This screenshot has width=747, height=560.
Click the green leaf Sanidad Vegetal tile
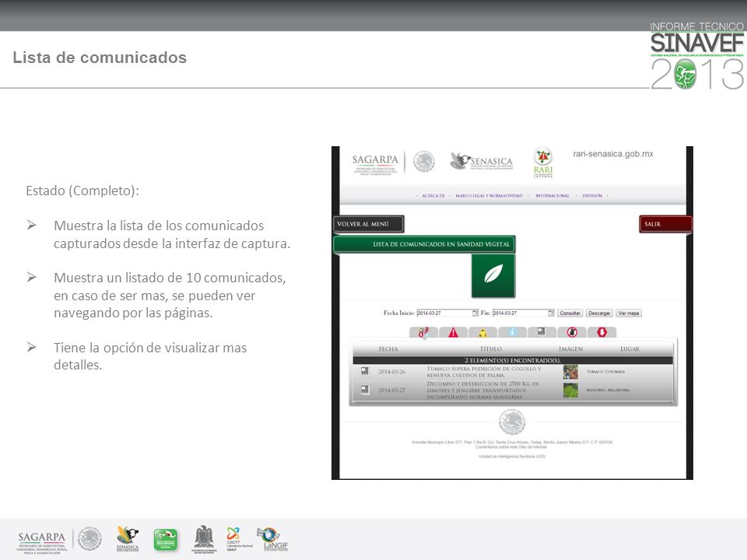coord(493,275)
